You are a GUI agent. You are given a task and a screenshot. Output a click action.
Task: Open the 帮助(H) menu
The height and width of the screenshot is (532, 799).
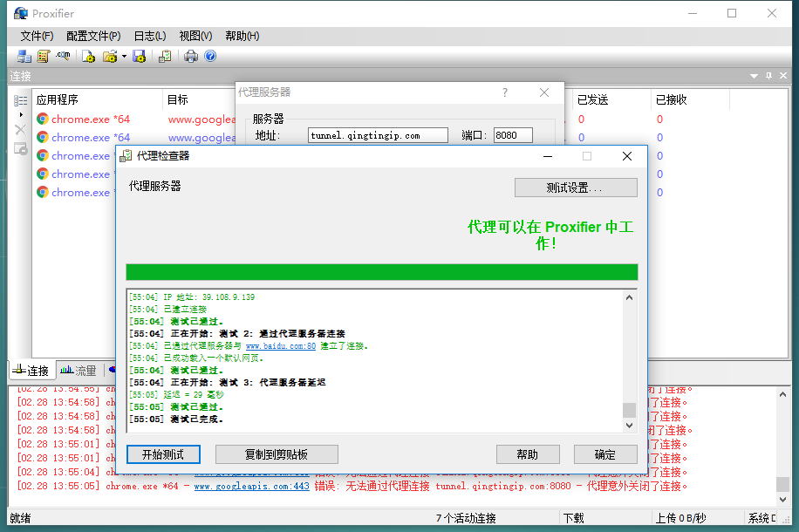point(242,36)
